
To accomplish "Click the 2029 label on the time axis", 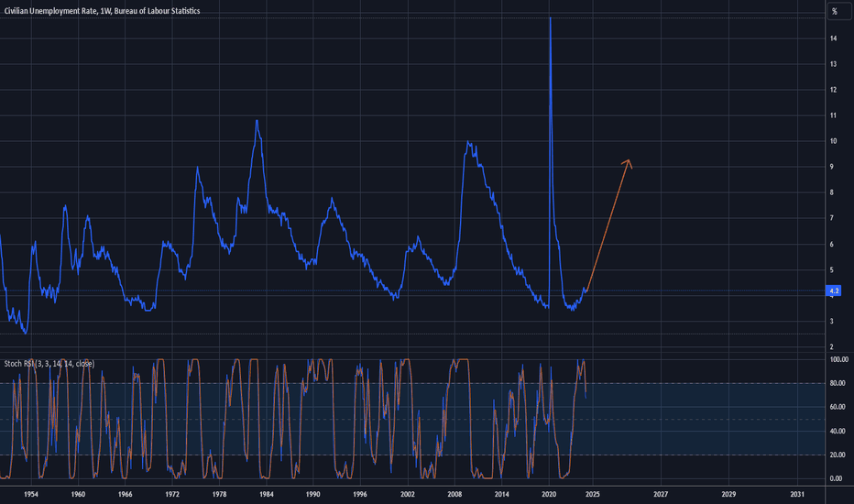I will pyautogui.click(x=728, y=494).
